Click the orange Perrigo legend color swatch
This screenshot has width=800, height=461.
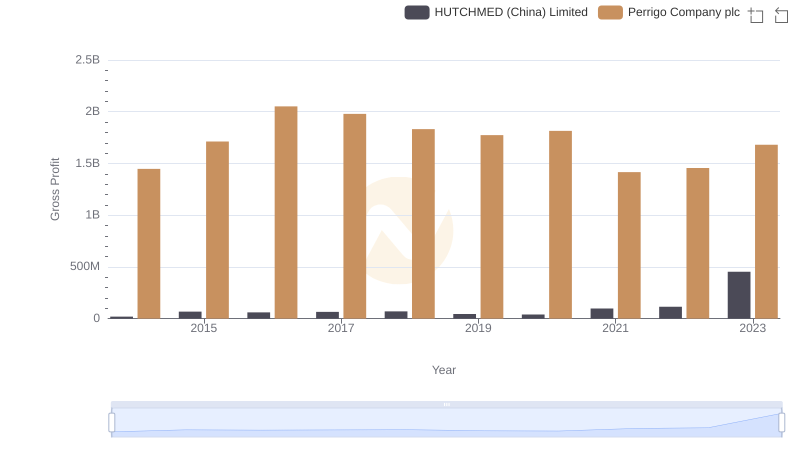click(610, 12)
